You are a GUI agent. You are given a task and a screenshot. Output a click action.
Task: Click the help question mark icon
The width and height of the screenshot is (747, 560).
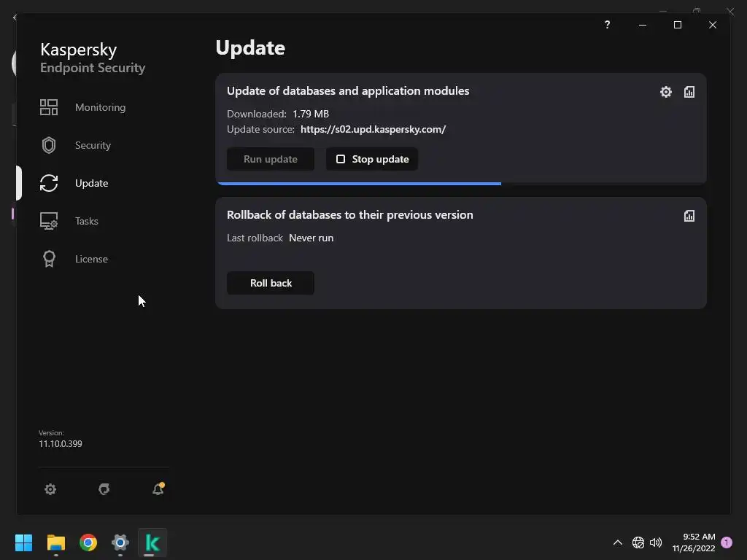point(607,24)
